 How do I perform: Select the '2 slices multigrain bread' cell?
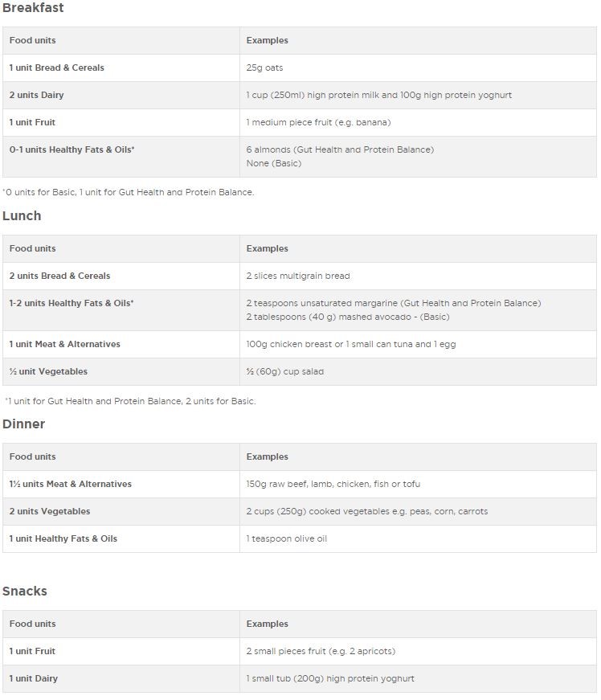(x=298, y=276)
